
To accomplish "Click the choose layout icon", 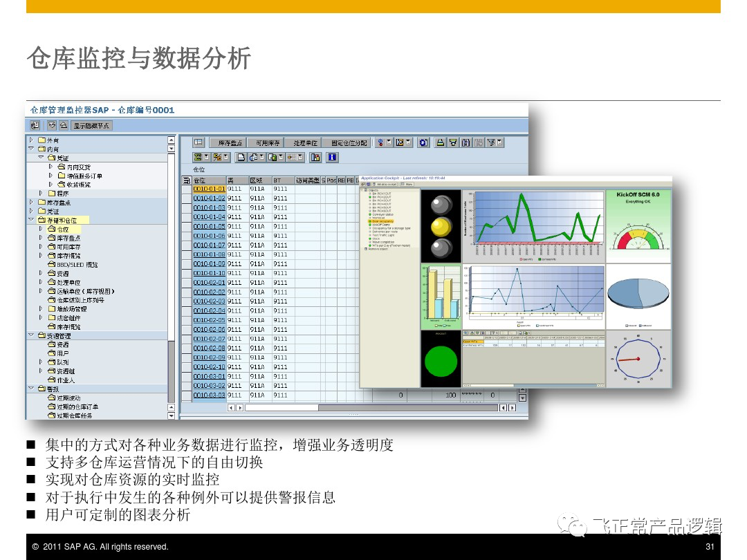I will [x=292, y=157].
